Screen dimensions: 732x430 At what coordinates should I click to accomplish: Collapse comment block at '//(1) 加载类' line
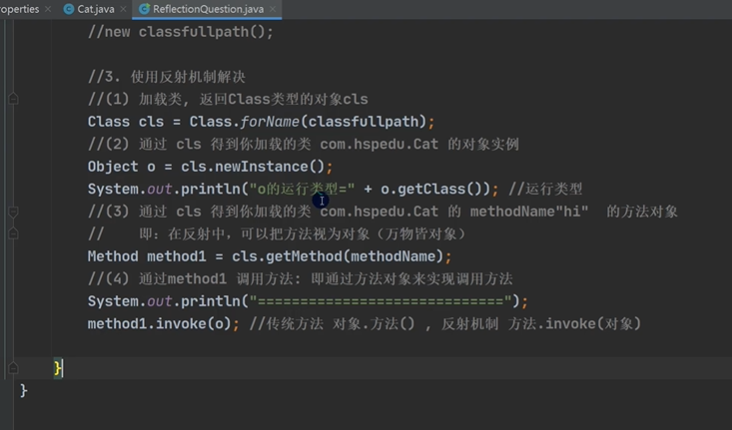click(x=13, y=99)
